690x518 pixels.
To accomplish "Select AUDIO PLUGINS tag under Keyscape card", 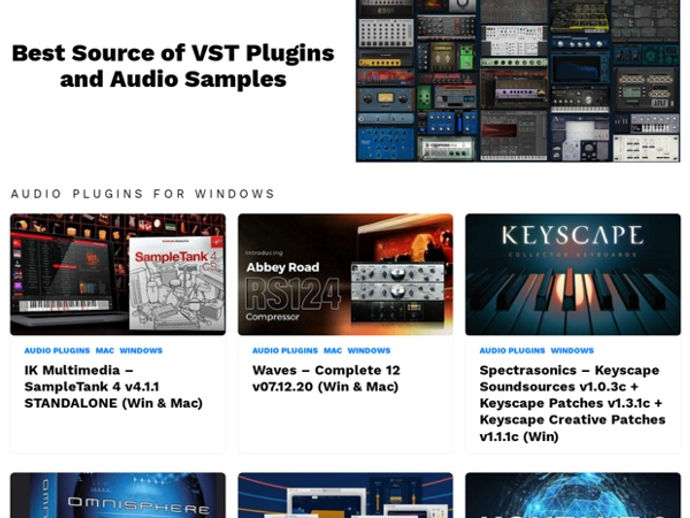I will click(512, 350).
